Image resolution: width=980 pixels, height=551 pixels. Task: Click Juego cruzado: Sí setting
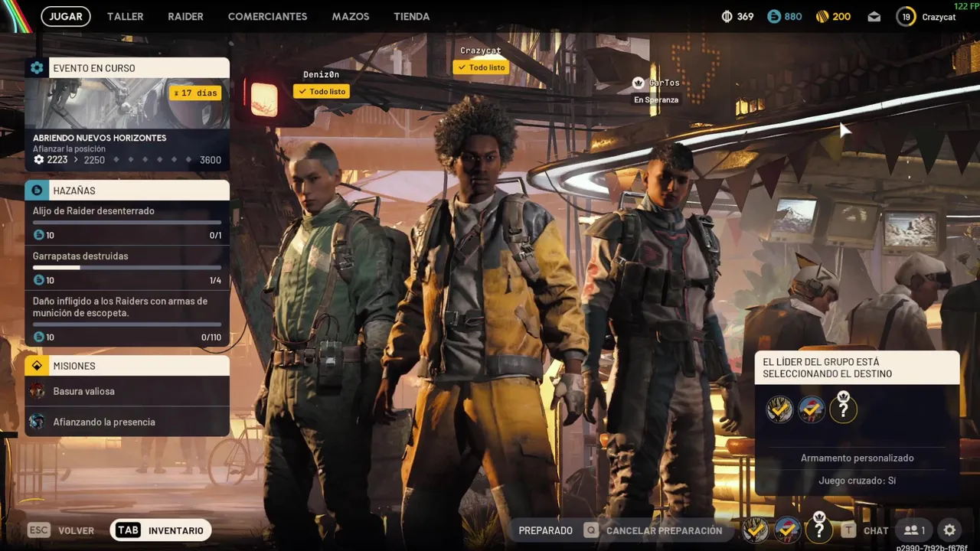point(857,481)
